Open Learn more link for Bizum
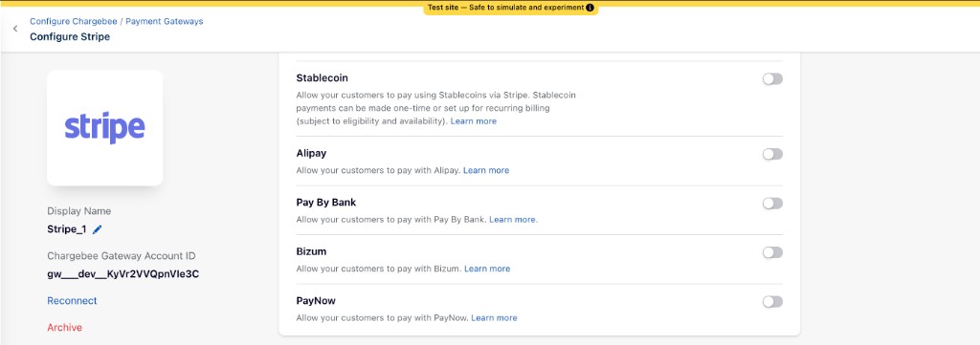Image resolution: width=980 pixels, height=345 pixels. (487, 269)
